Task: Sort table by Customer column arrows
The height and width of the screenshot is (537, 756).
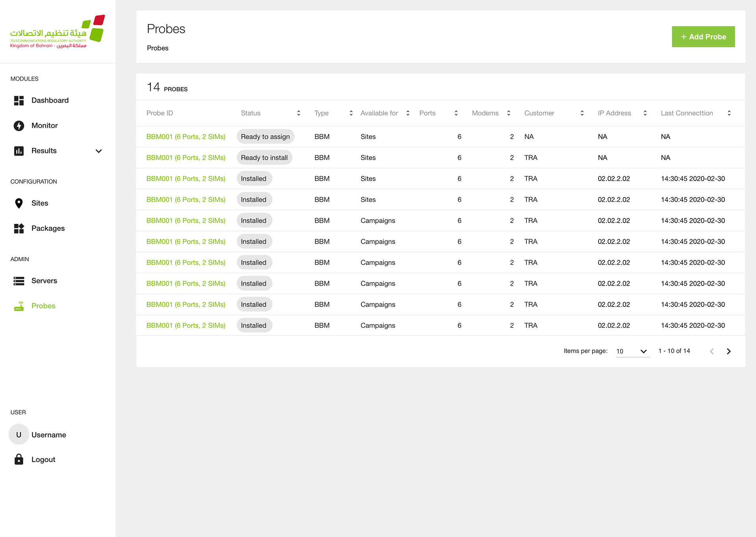Action: pyautogui.click(x=582, y=113)
